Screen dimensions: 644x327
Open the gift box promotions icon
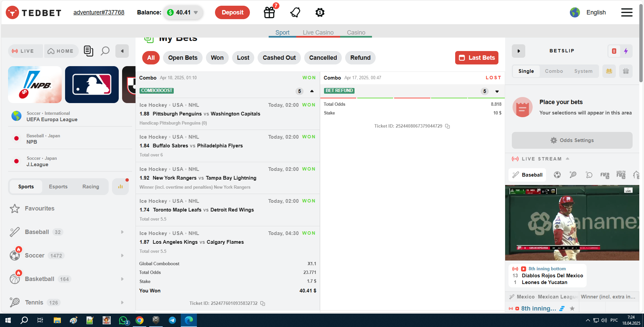(269, 12)
